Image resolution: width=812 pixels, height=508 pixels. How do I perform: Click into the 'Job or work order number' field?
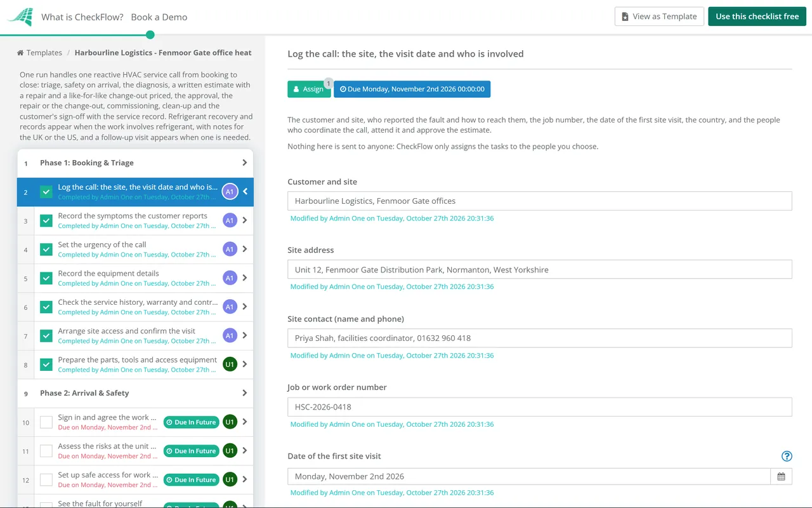(x=539, y=406)
